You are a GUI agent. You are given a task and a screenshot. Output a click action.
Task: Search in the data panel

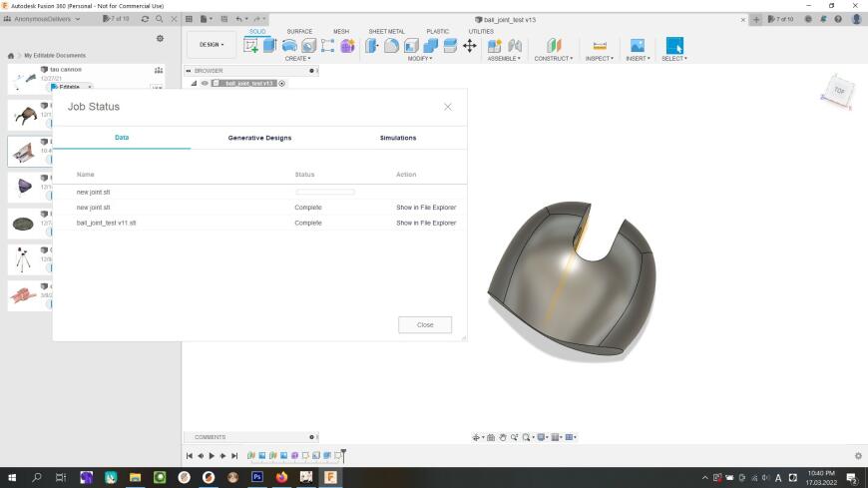160,19
